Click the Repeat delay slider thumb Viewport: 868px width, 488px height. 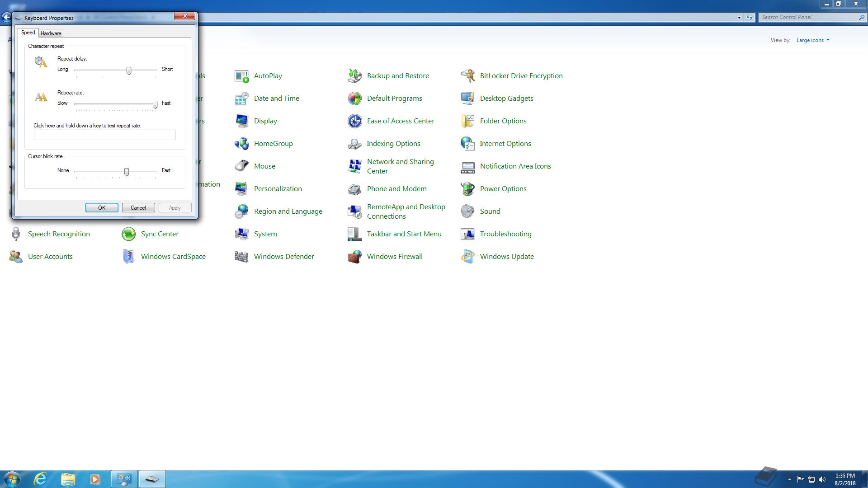click(129, 70)
